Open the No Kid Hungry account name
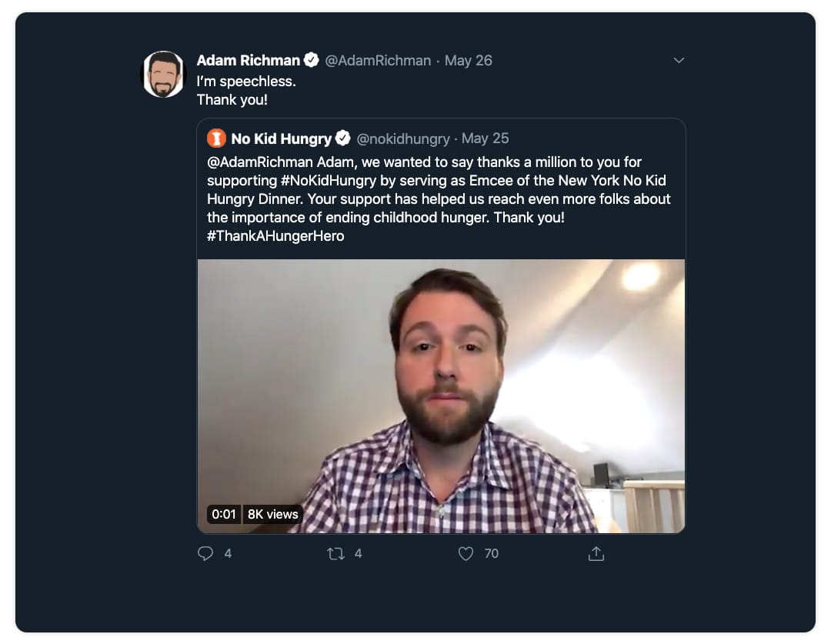Screen dimensions: 831x644 click(281, 138)
